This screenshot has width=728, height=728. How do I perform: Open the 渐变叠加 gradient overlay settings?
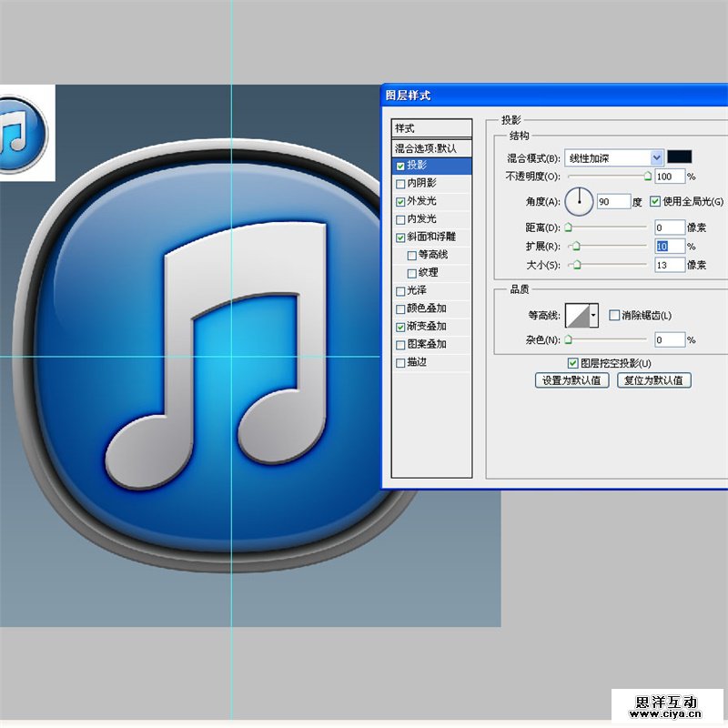click(x=426, y=326)
